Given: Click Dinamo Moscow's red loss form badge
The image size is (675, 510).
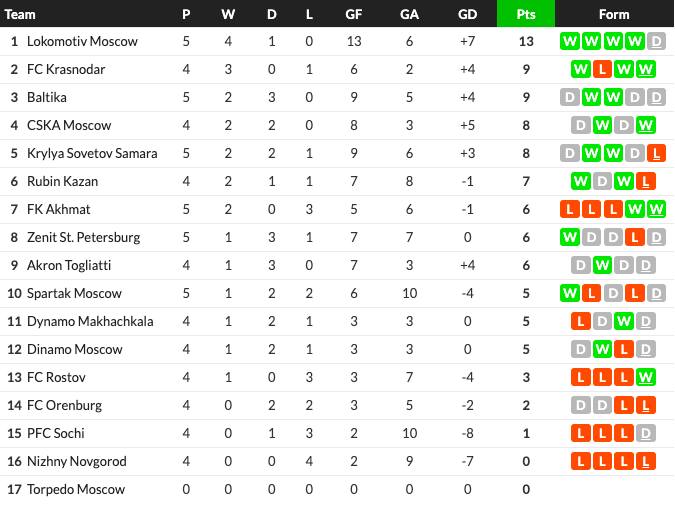Looking at the screenshot, I should pos(624,349).
